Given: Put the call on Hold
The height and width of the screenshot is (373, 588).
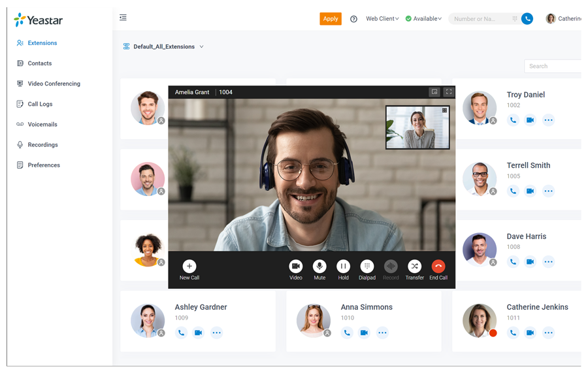Looking at the screenshot, I should coord(343,270).
